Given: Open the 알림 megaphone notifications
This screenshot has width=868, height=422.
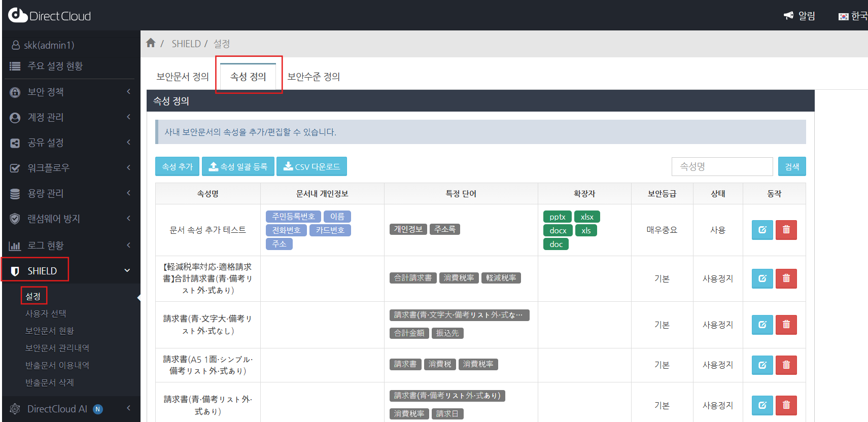Looking at the screenshot, I should 799,16.
